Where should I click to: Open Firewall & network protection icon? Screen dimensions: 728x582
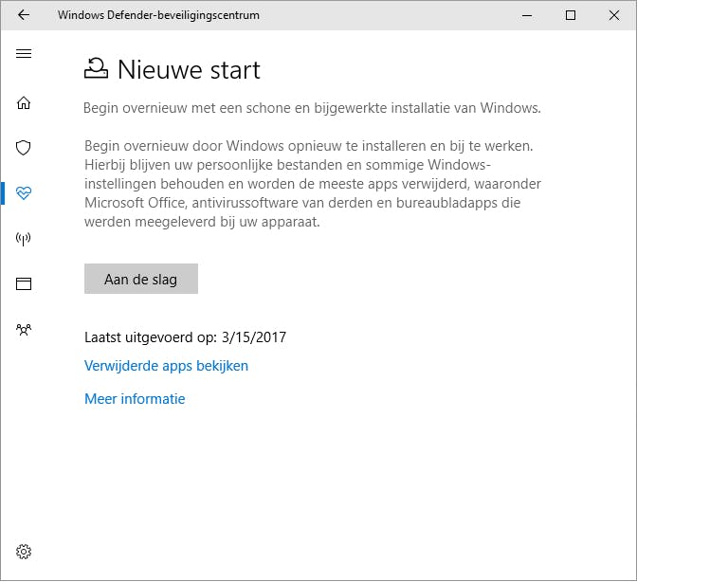(24, 238)
